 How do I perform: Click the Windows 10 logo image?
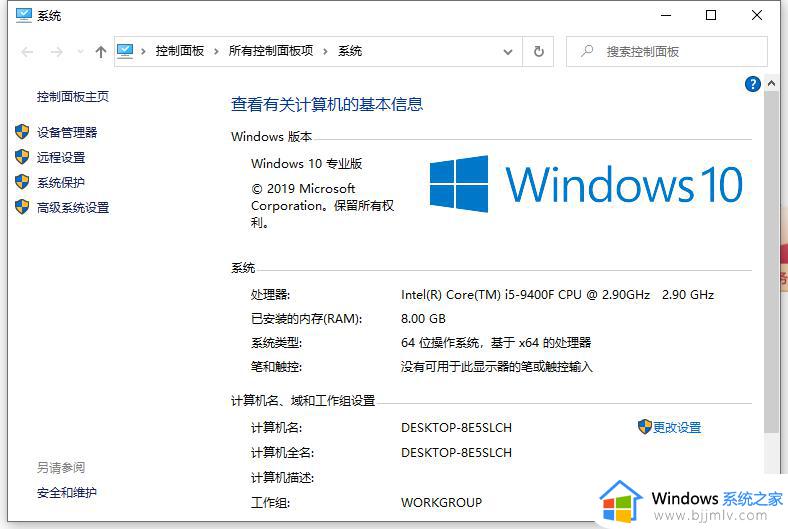[586, 184]
